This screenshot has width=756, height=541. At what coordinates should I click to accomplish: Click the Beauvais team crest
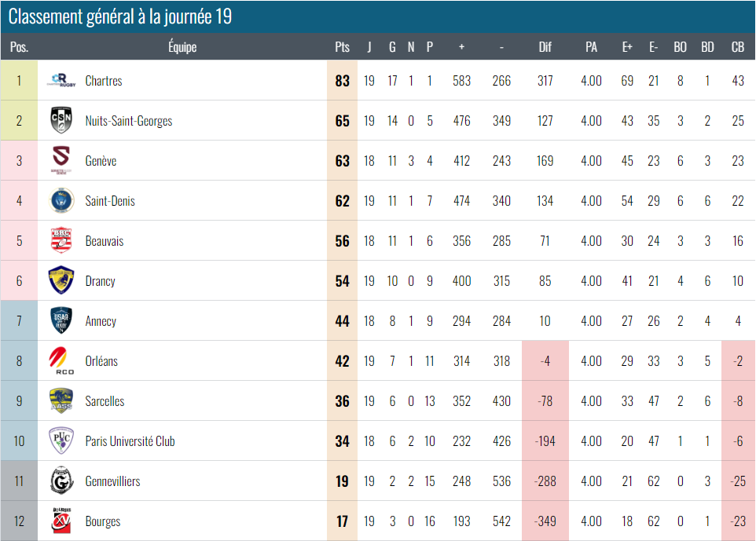click(x=61, y=240)
